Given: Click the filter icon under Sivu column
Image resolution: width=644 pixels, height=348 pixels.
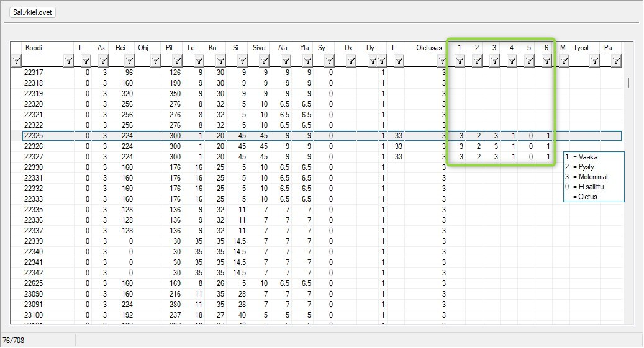Looking at the screenshot, I should pos(264,61).
